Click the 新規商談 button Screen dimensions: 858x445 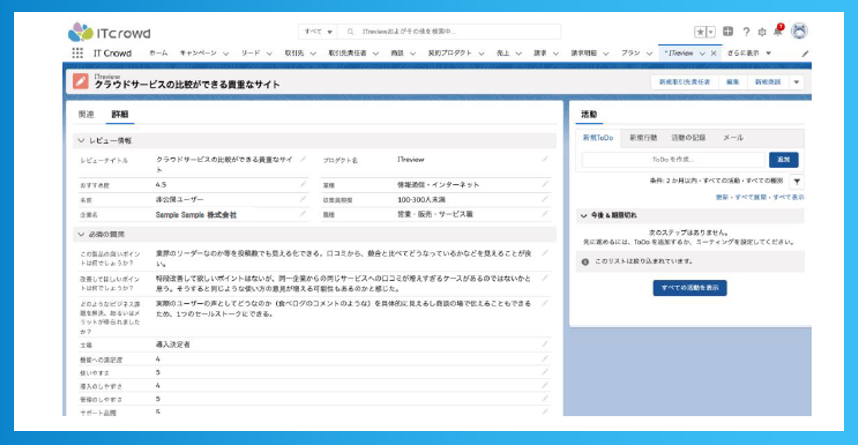tap(768, 82)
